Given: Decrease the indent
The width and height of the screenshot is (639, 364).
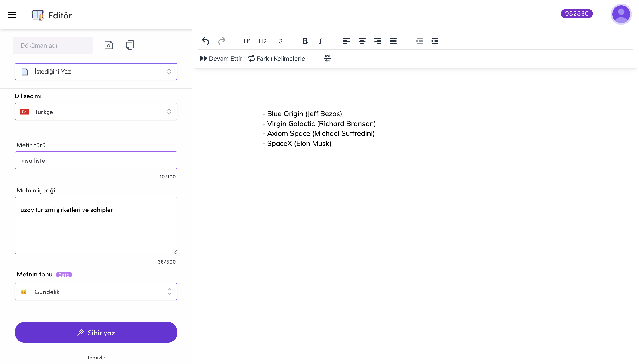Looking at the screenshot, I should click(x=419, y=41).
